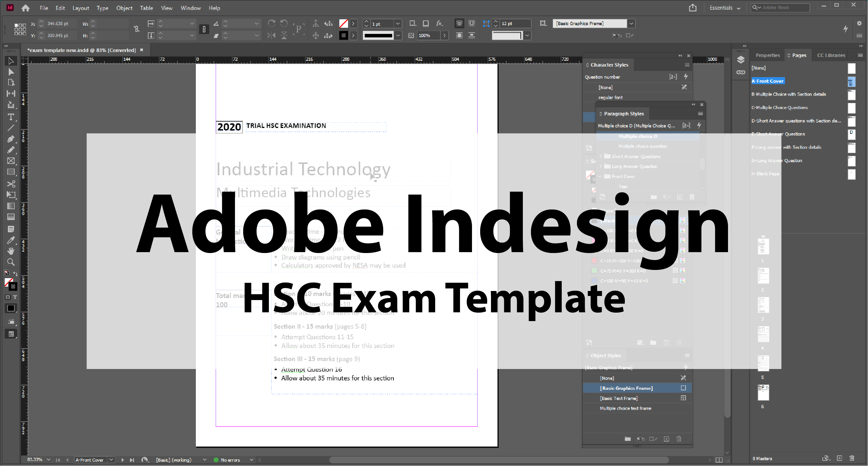This screenshot has width=868, height=466.
Task: Activate the Zoom tool
Action: pyautogui.click(x=11, y=262)
